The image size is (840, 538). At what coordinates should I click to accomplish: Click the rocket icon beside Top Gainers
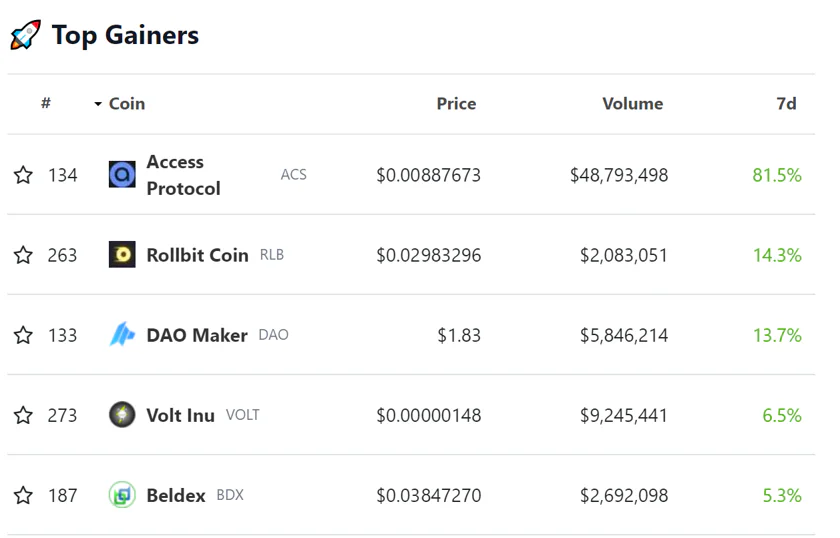point(25,35)
